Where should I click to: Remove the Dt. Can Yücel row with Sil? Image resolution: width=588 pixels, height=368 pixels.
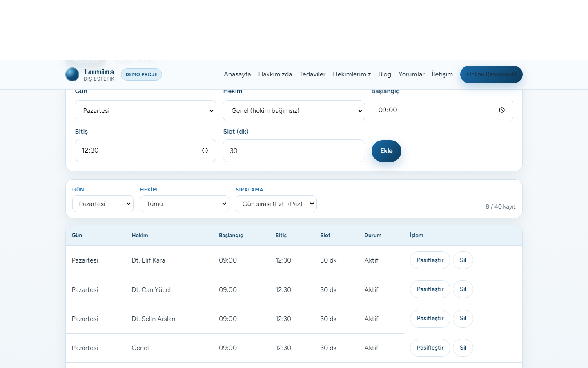[463, 289]
